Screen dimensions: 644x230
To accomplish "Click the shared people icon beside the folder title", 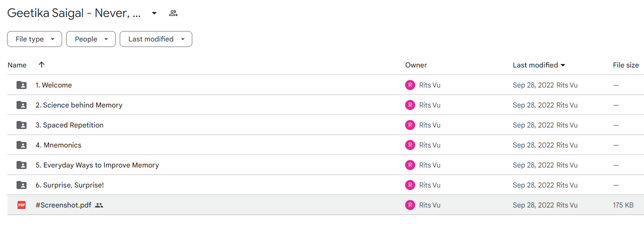I will 173,13.
